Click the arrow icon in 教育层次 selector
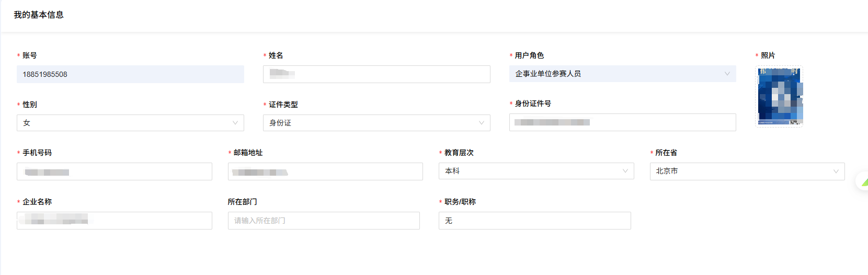 (625, 171)
